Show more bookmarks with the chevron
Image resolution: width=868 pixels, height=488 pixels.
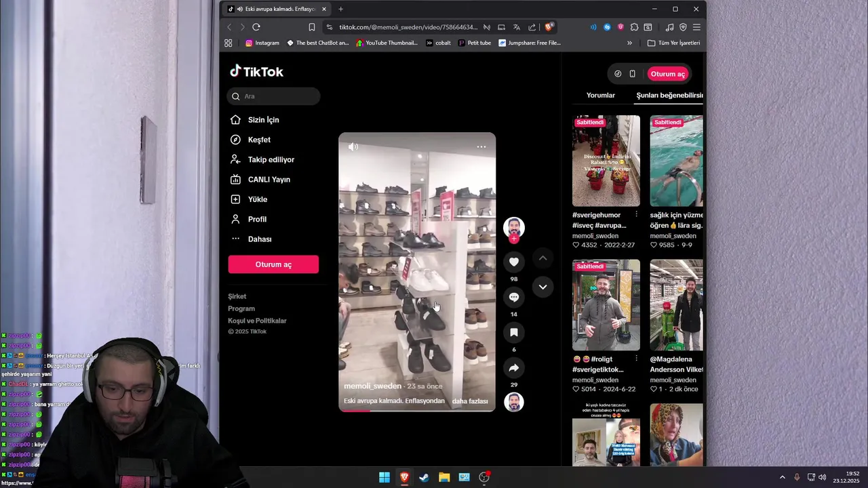[629, 43]
